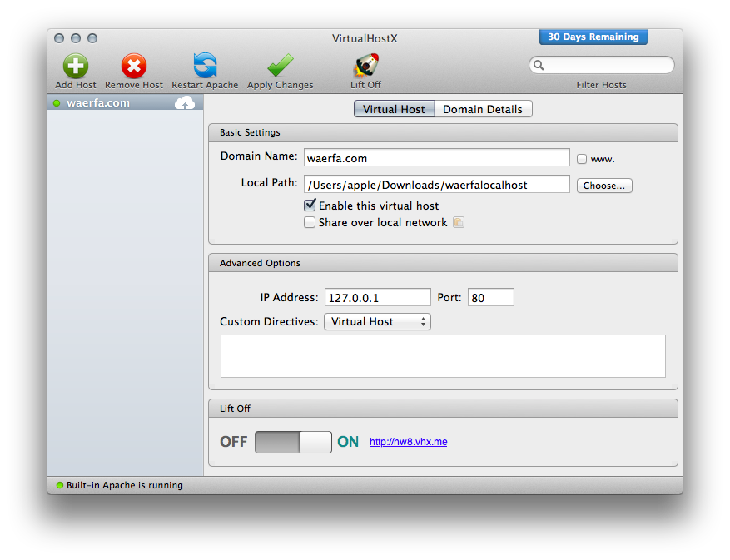Open the Custom Directives dropdown
The width and height of the screenshot is (730, 560).
pyautogui.click(x=378, y=322)
